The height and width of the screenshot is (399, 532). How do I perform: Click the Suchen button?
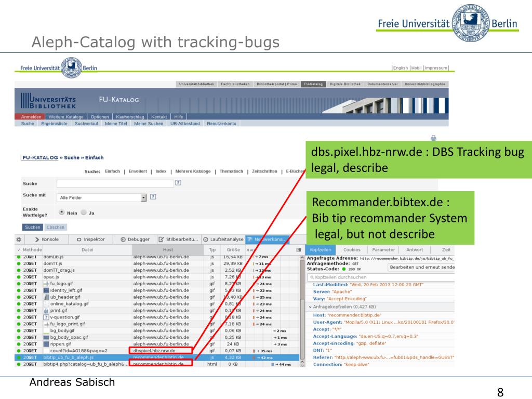(33, 227)
